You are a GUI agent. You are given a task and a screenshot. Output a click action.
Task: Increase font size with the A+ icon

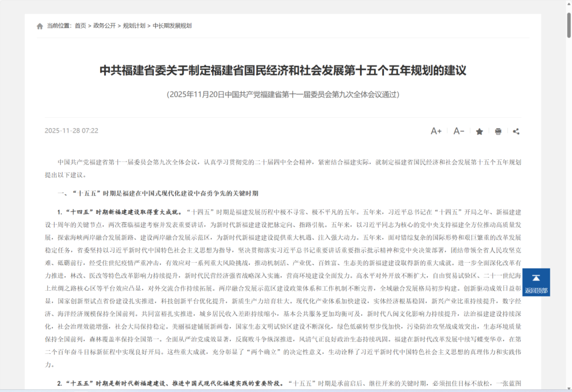point(435,131)
